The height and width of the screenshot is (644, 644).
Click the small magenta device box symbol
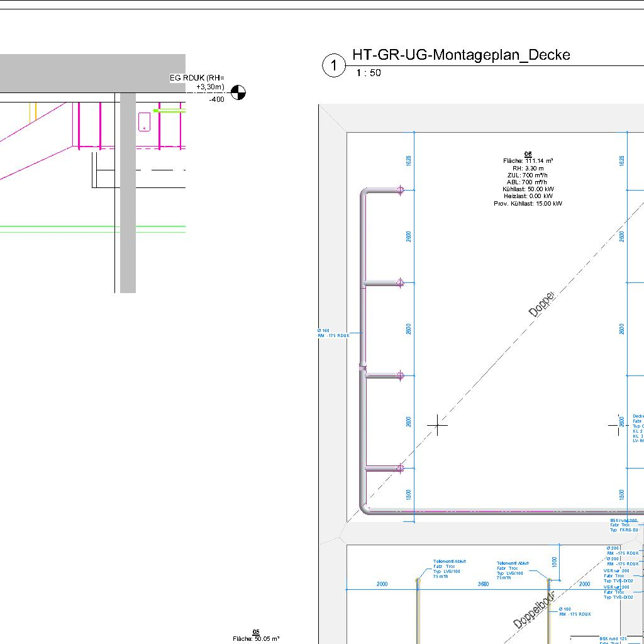pos(144,121)
